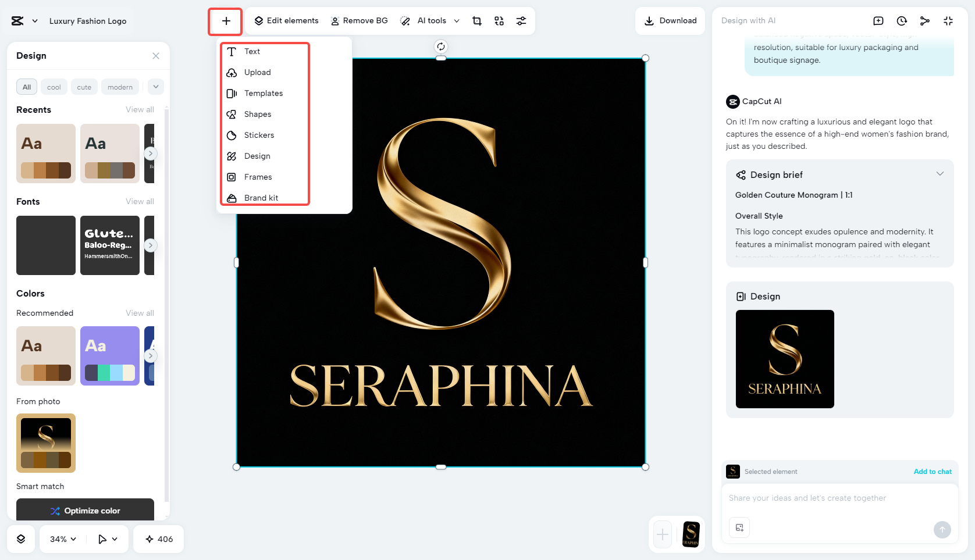Click the share icon in the AI panel header
The height and width of the screenshot is (560, 975).
coord(925,20)
